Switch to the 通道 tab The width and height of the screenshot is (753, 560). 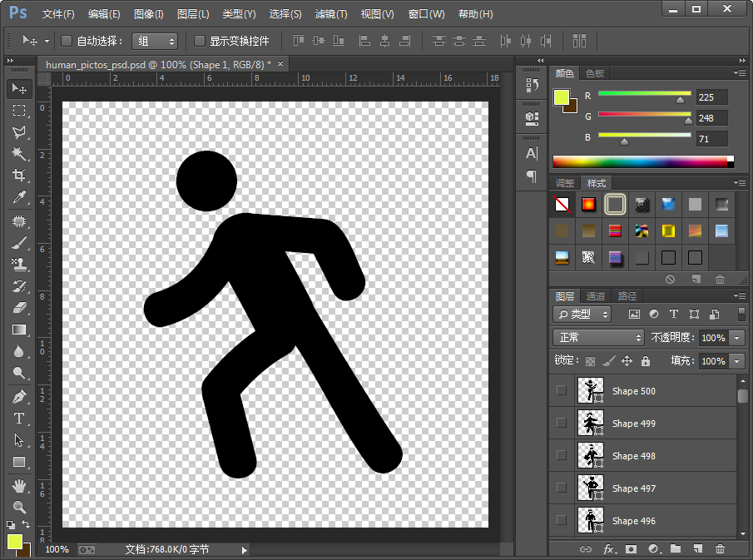[x=596, y=296]
